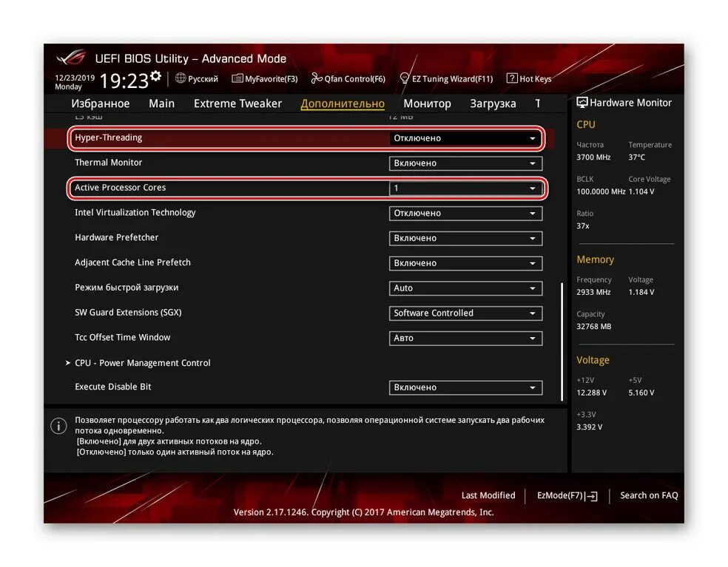Screen dimensions: 728x567
Task: Click the 32768 MB capacity value
Action: pyautogui.click(x=594, y=327)
